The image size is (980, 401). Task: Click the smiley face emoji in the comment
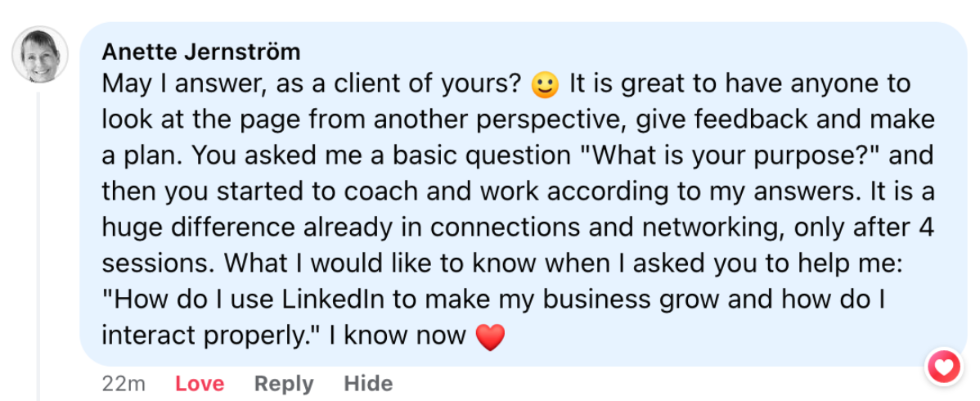(544, 84)
